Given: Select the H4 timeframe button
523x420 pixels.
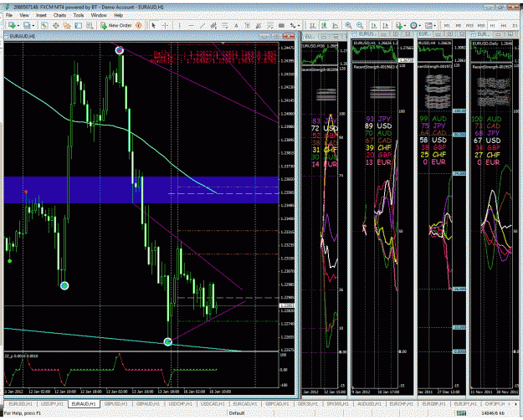Looking at the screenshot, I should click(504, 25).
